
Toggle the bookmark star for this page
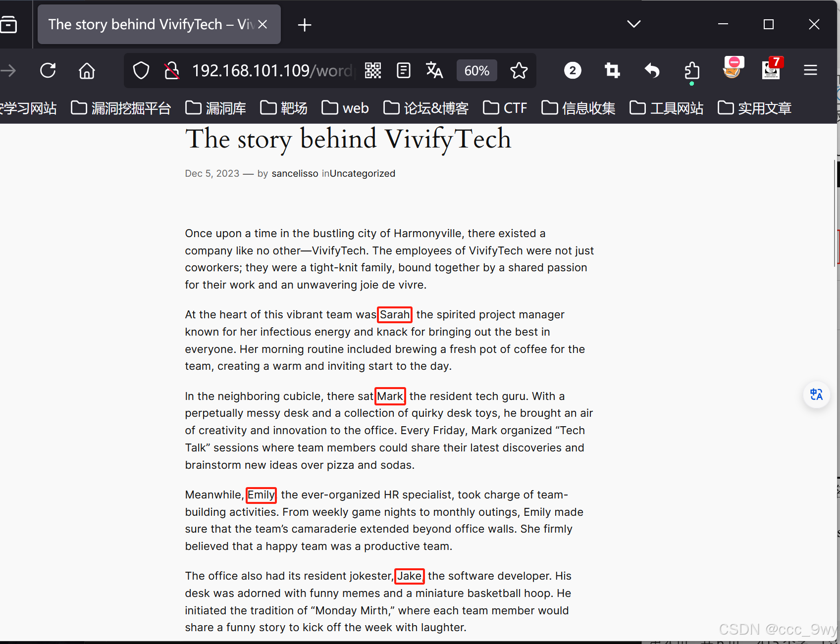pos(519,70)
